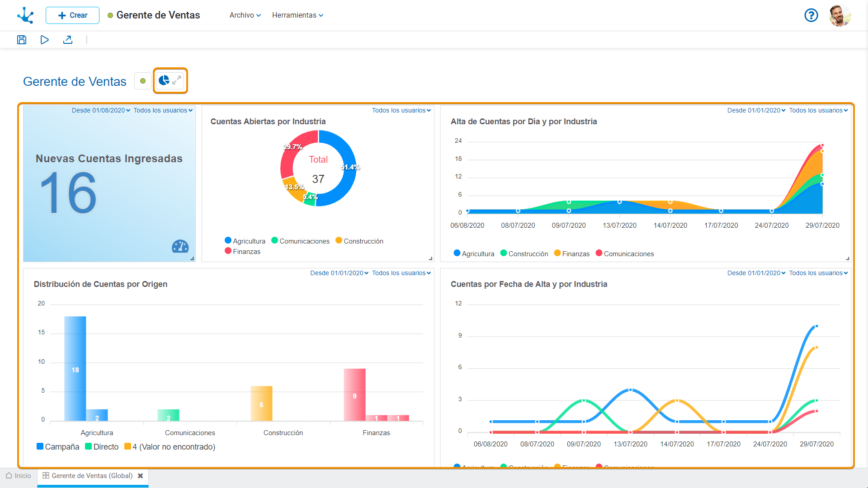Expand Desde 01/08/2020 date dropdown
The height and width of the screenshot is (488, 868).
tap(101, 110)
